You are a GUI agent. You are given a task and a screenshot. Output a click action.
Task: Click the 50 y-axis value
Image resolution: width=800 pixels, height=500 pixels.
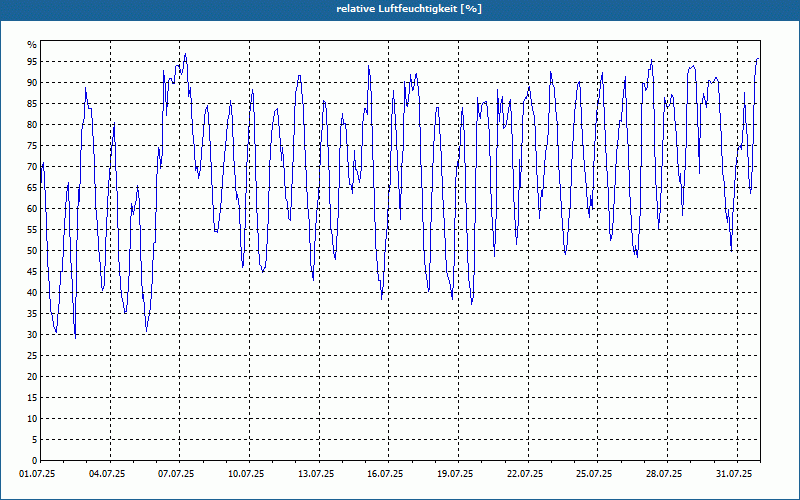pos(32,251)
